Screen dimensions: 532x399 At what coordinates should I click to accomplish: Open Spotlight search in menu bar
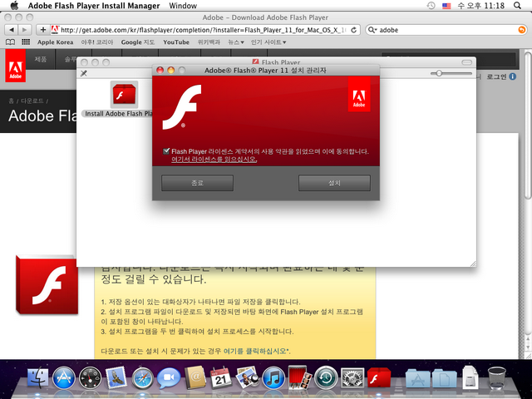[517, 6]
